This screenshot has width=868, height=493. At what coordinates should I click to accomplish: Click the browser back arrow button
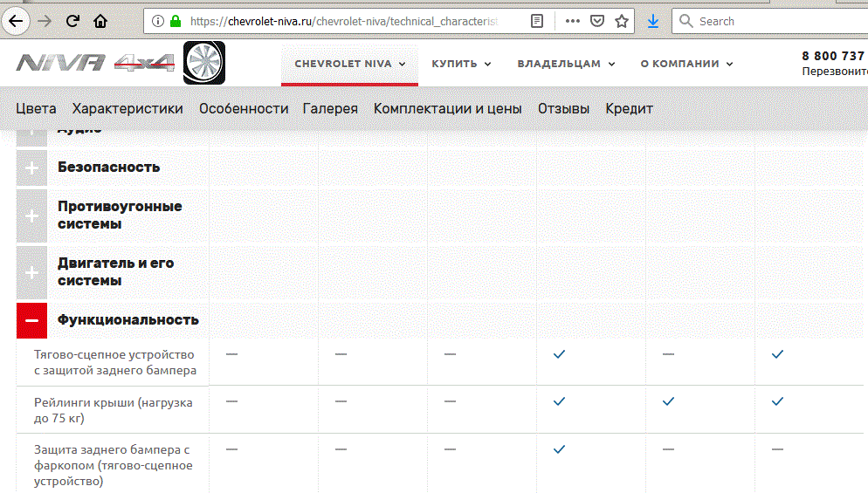pyautogui.click(x=16, y=21)
